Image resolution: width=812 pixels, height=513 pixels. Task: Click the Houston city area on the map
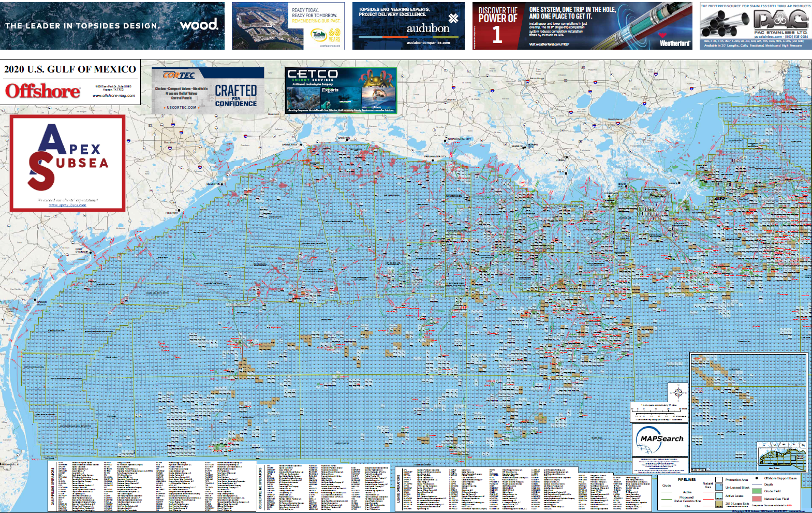[x=170, y=142]
